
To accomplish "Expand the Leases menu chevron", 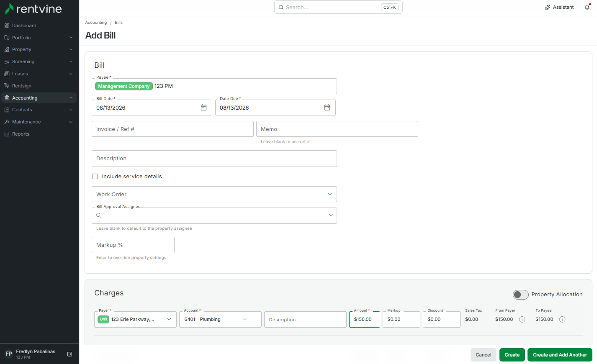I will [71, 74].
